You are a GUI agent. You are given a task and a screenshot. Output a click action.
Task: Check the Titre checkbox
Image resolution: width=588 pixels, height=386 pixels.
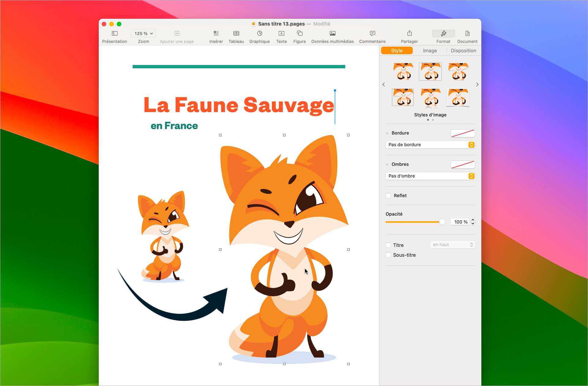coord(388,245)
